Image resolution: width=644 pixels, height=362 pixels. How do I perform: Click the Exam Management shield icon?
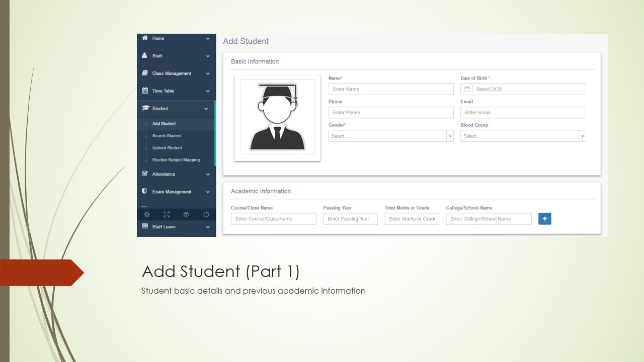[145, 192]
